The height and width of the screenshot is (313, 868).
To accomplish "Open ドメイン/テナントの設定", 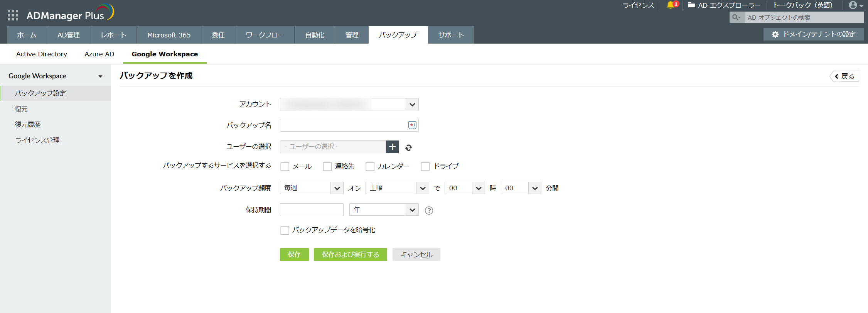I will [x=814, y=34].
